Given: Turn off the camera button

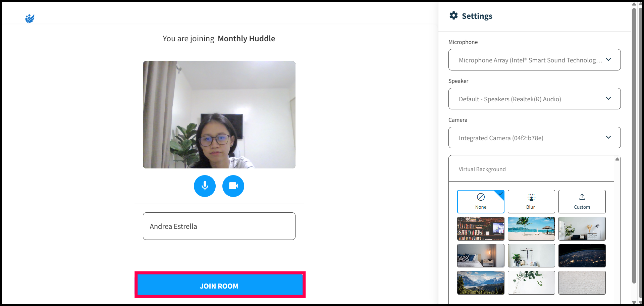Looking at the screenshot, I should (233, 186).
